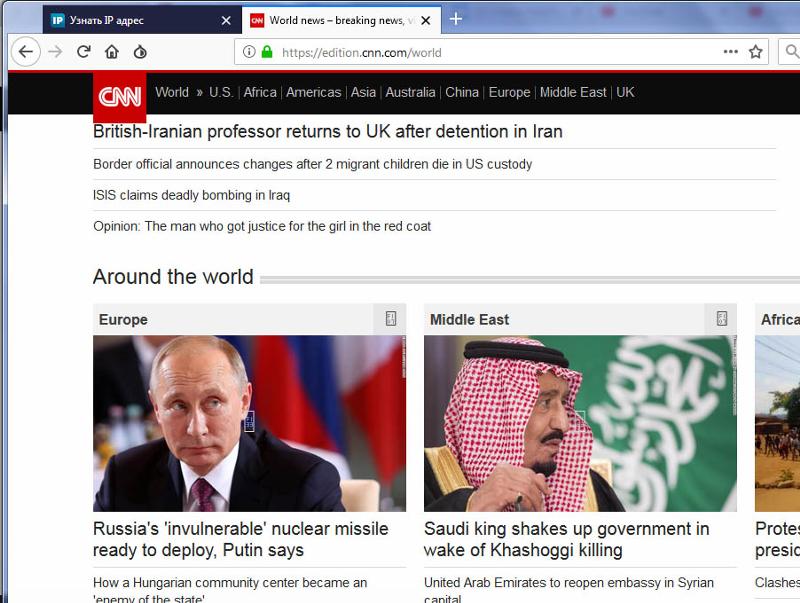Open Australia section in nav bar

[x=410, y=92]
